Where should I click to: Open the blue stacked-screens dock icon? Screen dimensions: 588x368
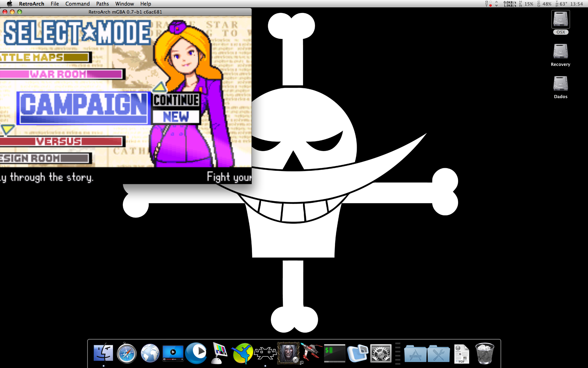click(357, 353)
